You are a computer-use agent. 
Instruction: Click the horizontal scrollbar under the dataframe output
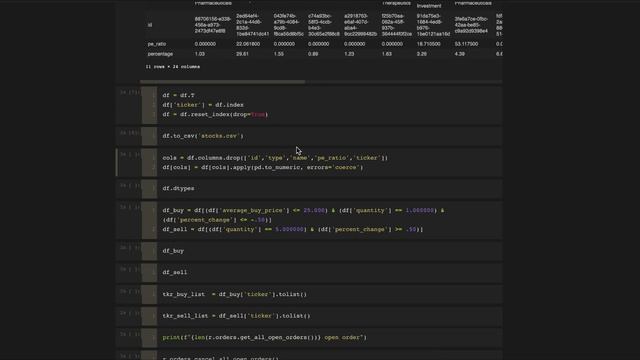coord(222,82)
